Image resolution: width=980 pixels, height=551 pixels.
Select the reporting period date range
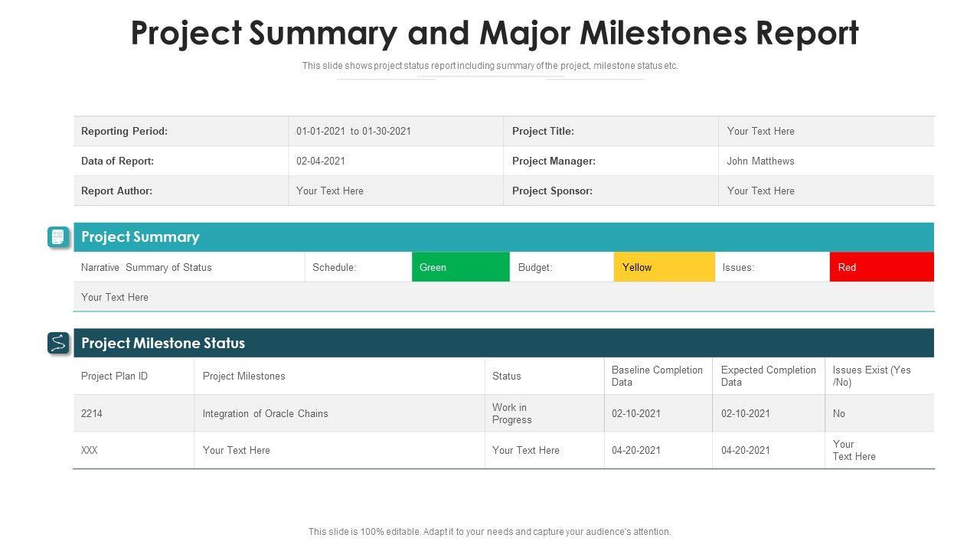pyautogui.click(x=354, y=131)
